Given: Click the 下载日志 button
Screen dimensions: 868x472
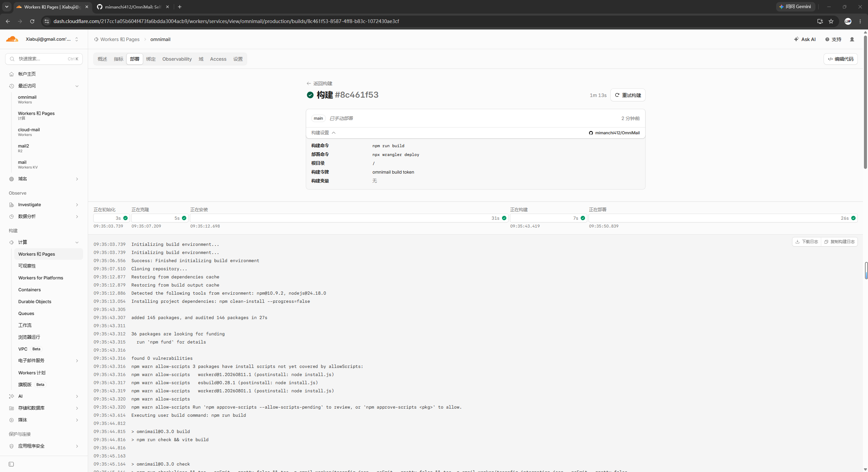Looking at the screenshot, I should [807, 242].
